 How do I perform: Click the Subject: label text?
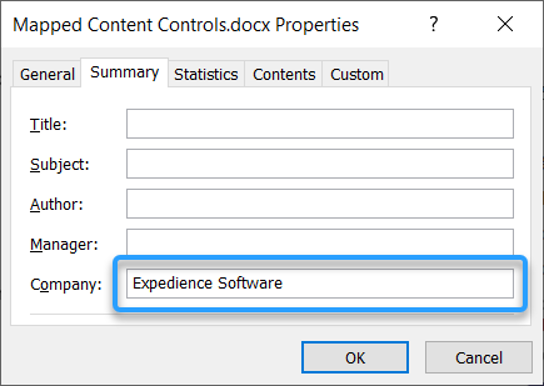coord(60,165)
